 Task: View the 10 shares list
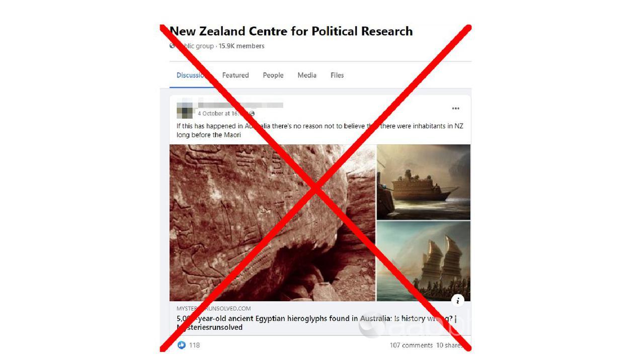pyautogui.click(x=449, y=345)
